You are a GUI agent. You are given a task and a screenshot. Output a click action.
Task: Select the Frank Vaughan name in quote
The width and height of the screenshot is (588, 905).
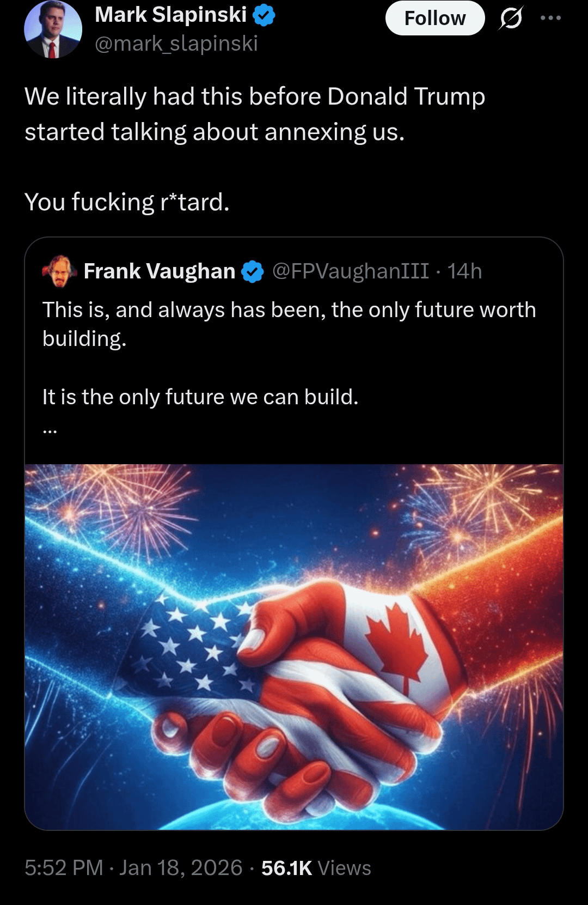point(159,271)
